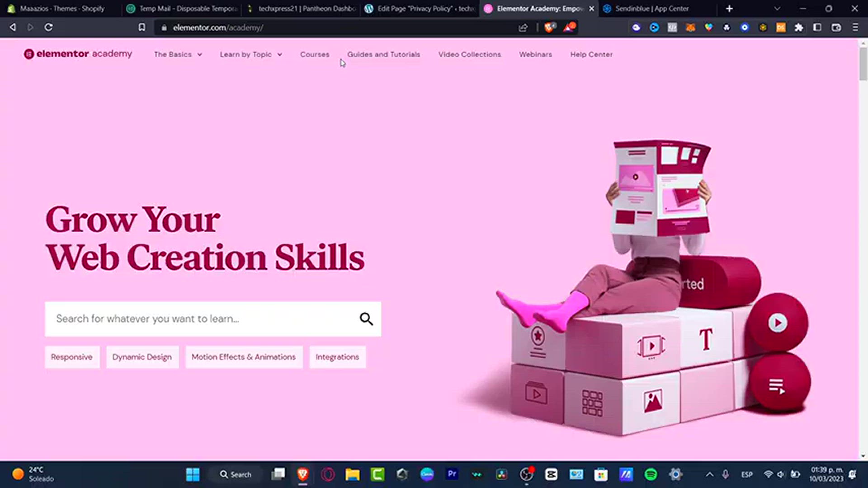Open the Temp Mail browser tab
This screenshot has height=488, width=868.
181,8
